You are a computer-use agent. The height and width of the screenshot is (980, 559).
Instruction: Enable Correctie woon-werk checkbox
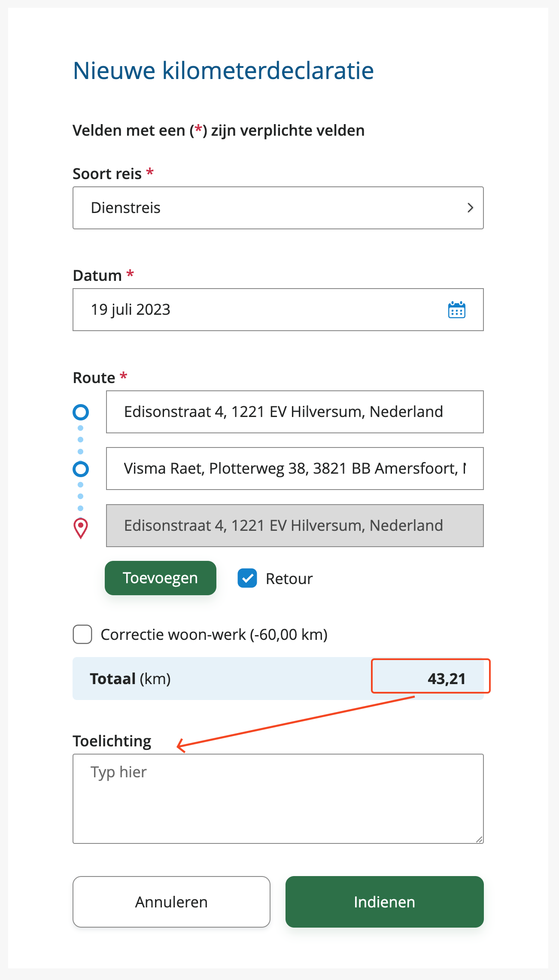pos(82,634)
